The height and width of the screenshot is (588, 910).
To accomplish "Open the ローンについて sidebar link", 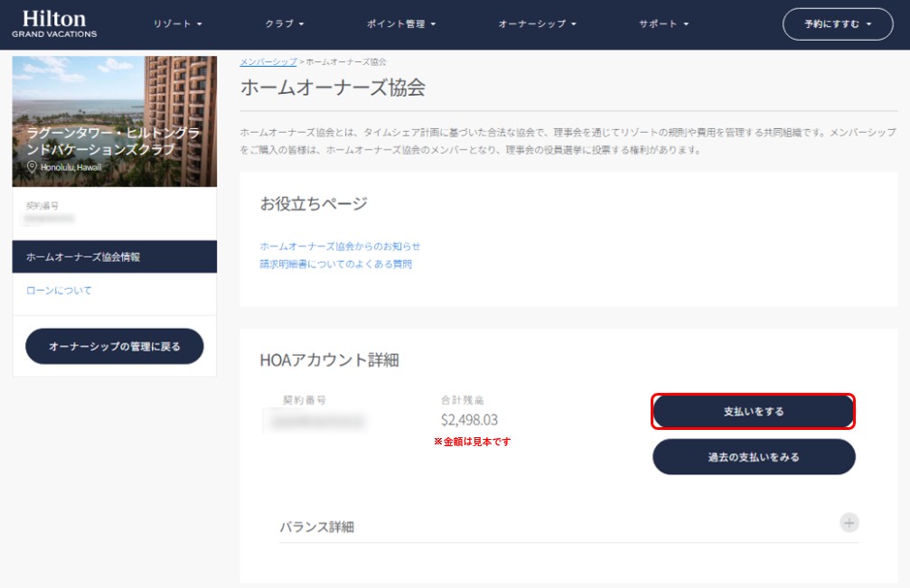I will pyautogui.click(x=59, y=291).
